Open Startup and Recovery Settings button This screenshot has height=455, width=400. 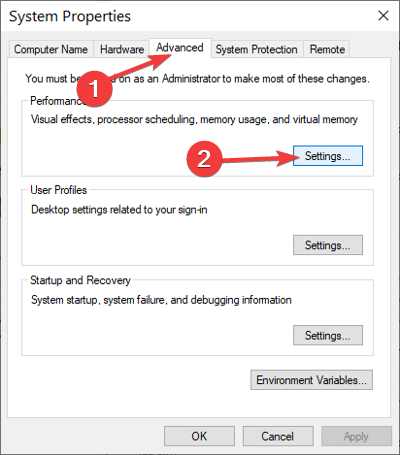point(328,335)
